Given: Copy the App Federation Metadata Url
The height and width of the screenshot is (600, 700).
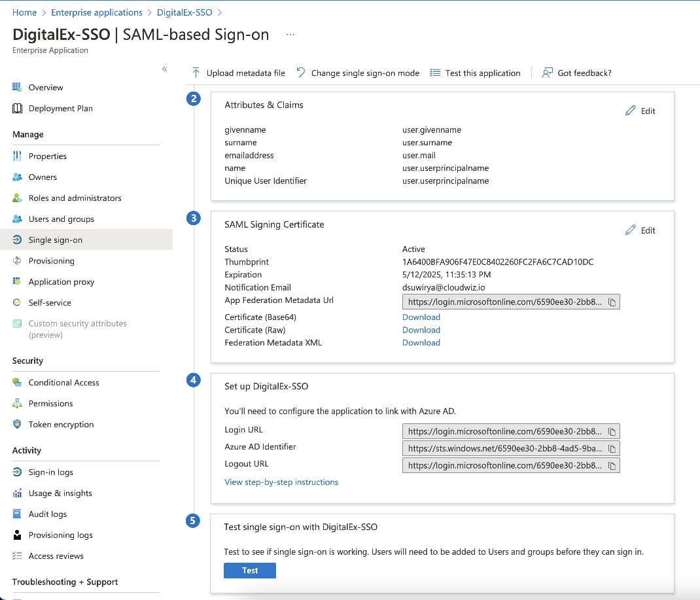Looking at the screenshot, I should (x=612, y=302).
